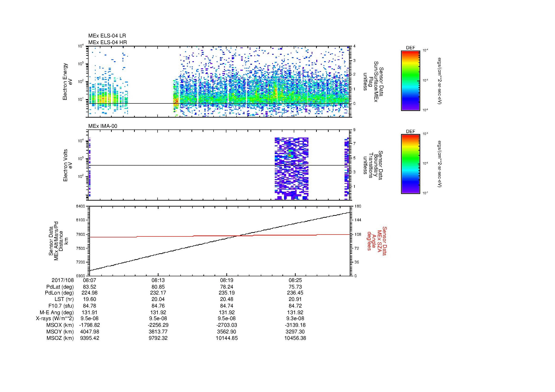555x392 pixels.
Task: Click the MSOX value -3139.18
Action: click(x=295, y=325)
